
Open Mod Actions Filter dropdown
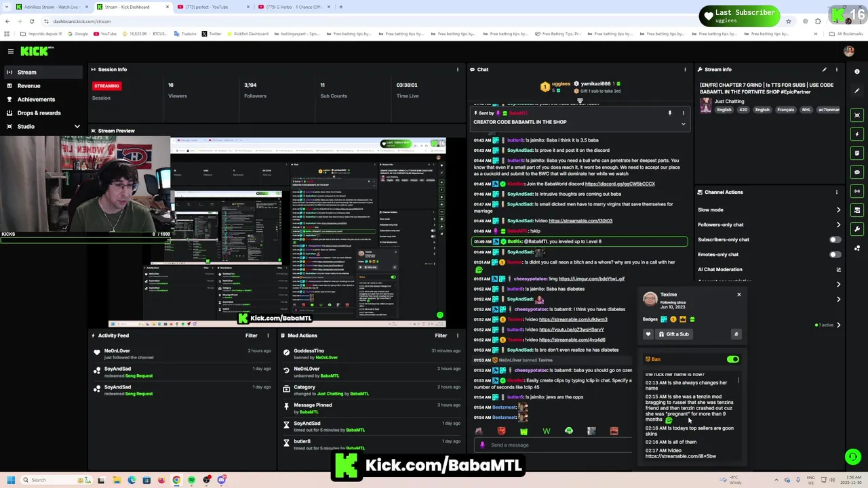[x=441, y=335]
